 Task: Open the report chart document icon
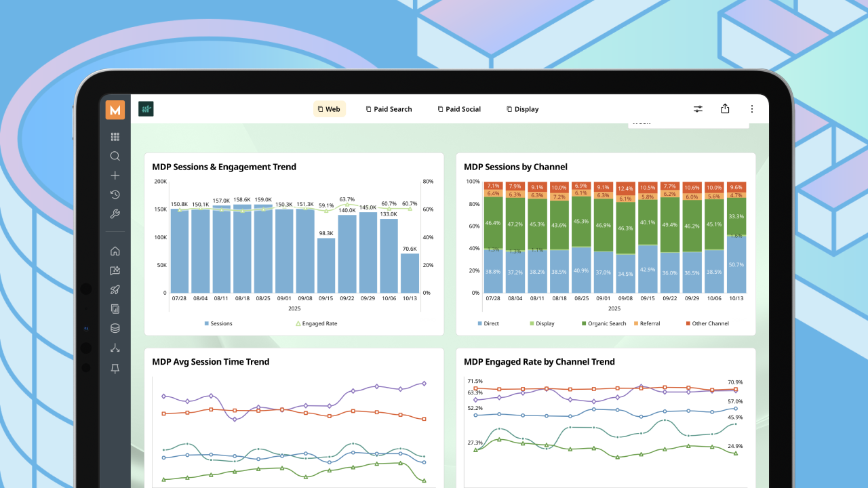pyautogui.click(x=115, y=309)
